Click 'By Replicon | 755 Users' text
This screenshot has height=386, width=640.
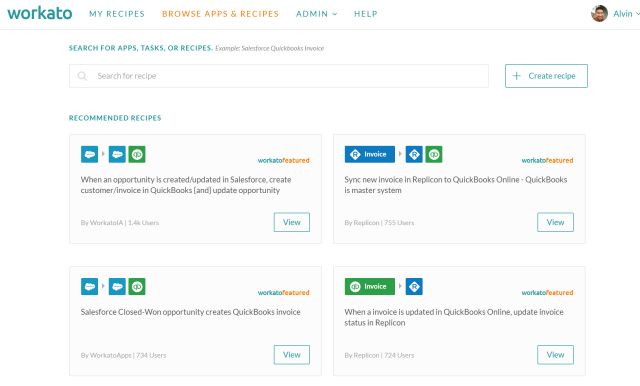click(379, 223)
